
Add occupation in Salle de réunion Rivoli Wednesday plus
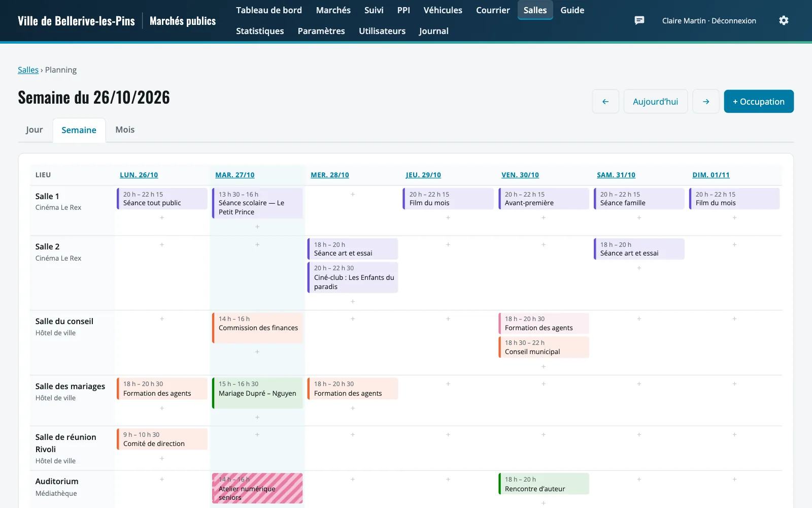click(x=353, y=434)
